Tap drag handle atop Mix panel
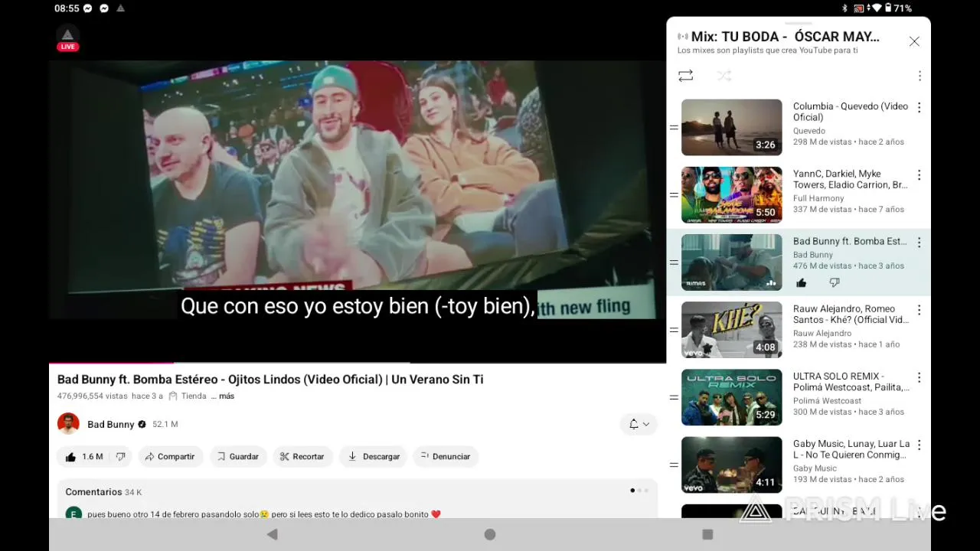 799,22
